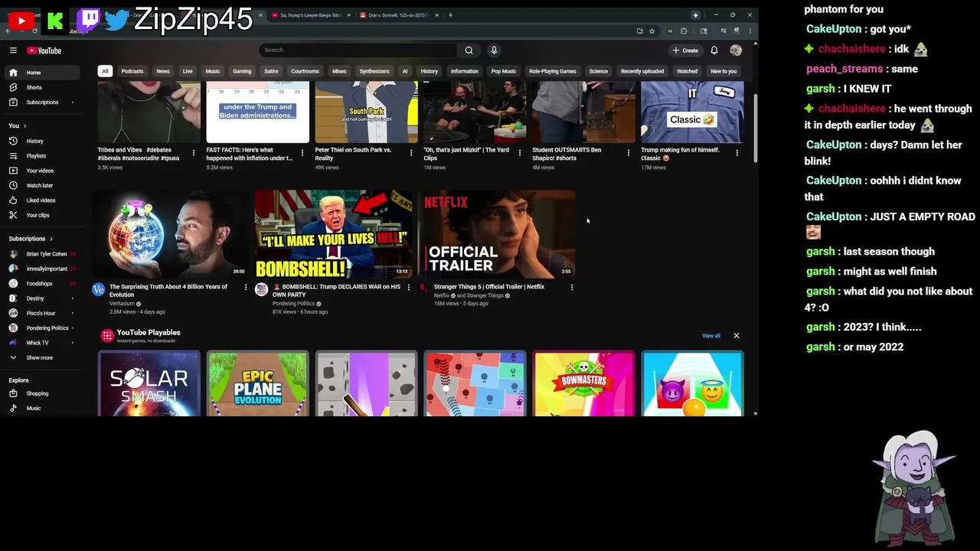Viewport: 980px width, 551px height.
Task: Open Peter Thiel on South Park short
Action: tap(366, 113)
